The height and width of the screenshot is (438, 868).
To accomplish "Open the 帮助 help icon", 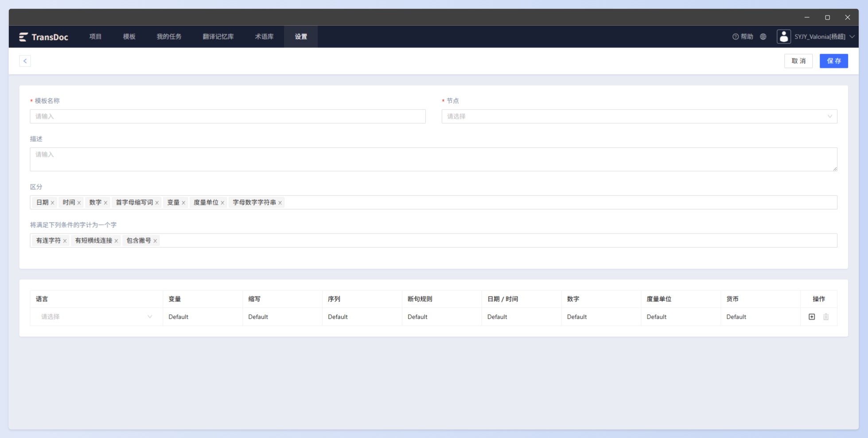I will 736,37.
